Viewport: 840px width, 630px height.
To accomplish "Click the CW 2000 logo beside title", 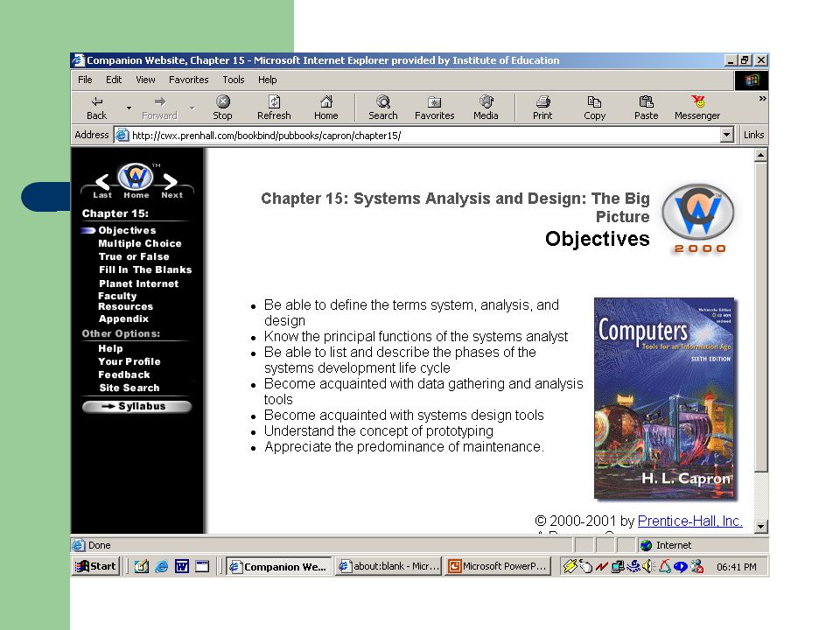I will (x=698, y=219).
